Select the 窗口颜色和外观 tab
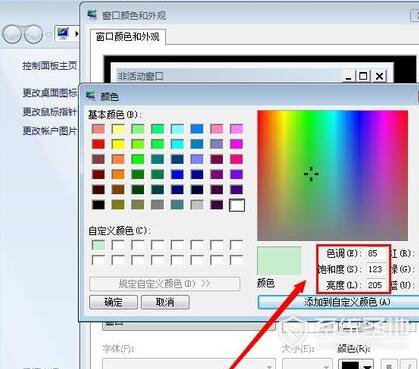Viewport: 419px width, 369px height. point(128,37)
